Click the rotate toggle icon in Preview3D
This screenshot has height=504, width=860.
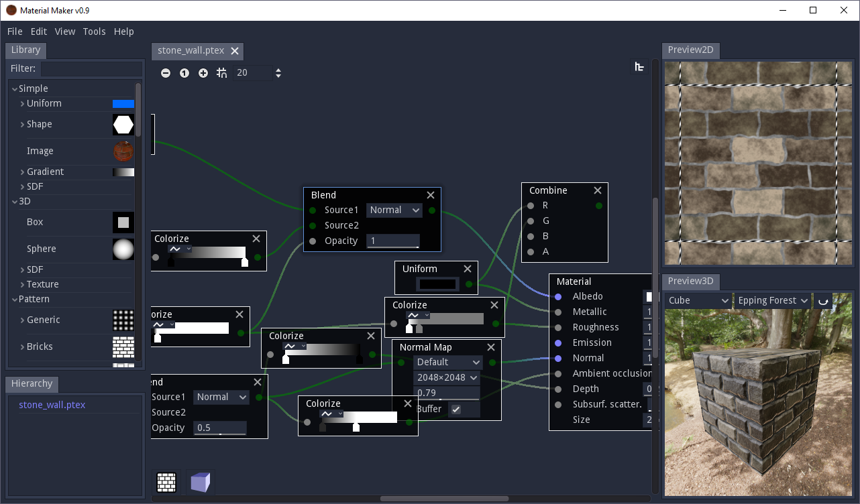pos(822,301)
